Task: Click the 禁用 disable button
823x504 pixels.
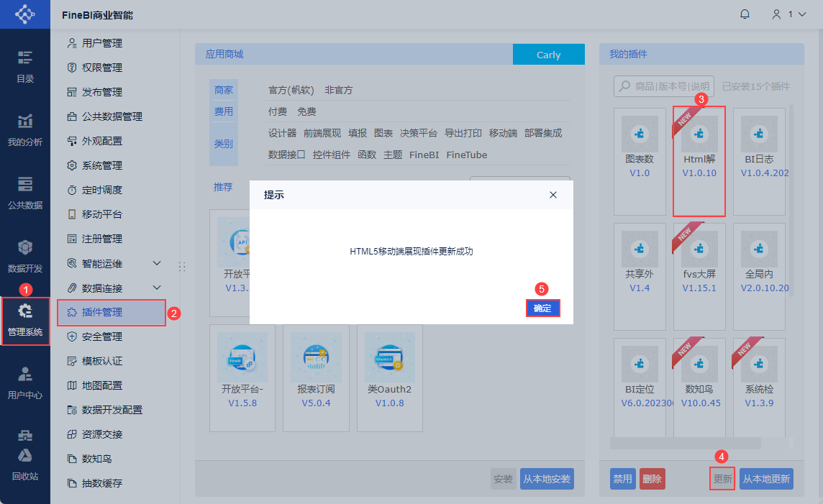Action: [622, 479]
